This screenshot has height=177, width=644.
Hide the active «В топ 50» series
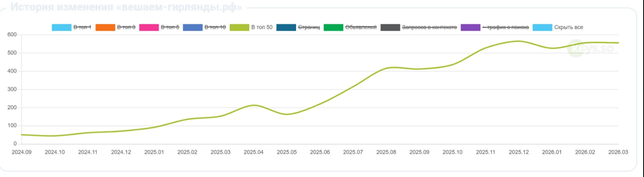tap(262, 27)
